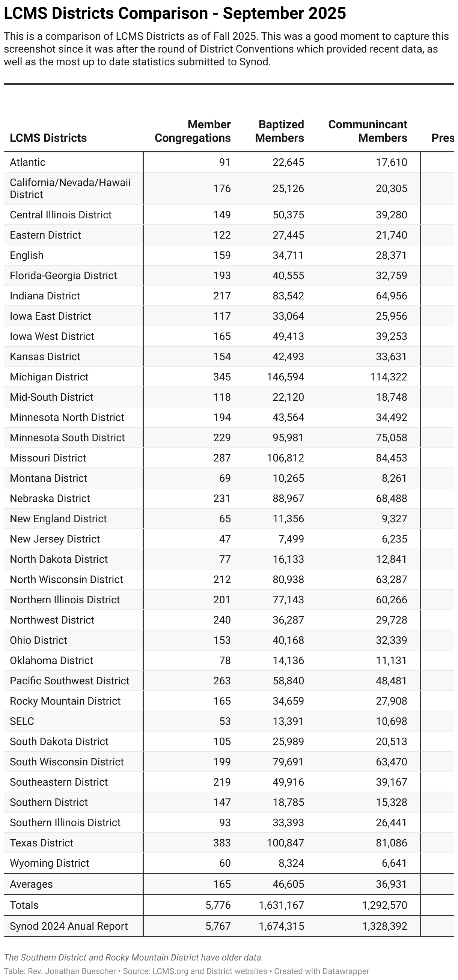Click the partially visible Pres column header
This screenshot has height=980, width=458.
(x=443, y=138)
